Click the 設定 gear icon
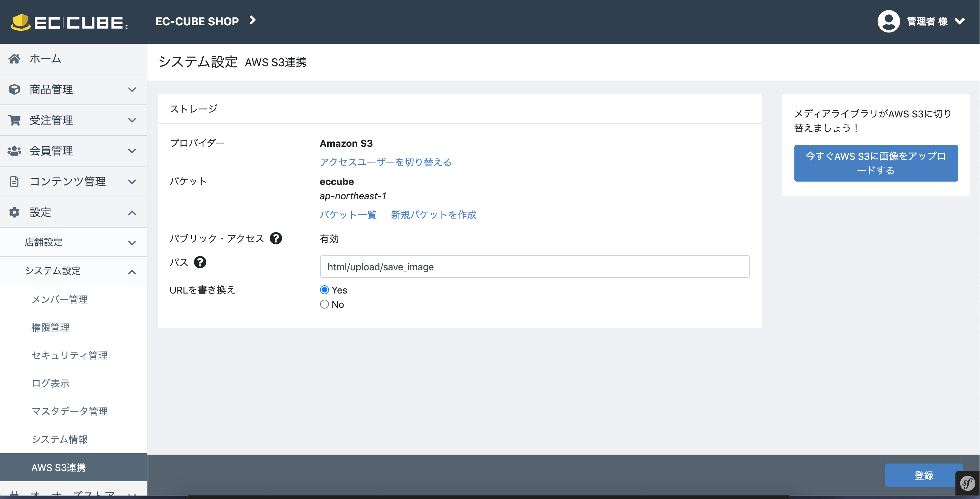This screenshot has width=980, height=499. tap(14, 212)
